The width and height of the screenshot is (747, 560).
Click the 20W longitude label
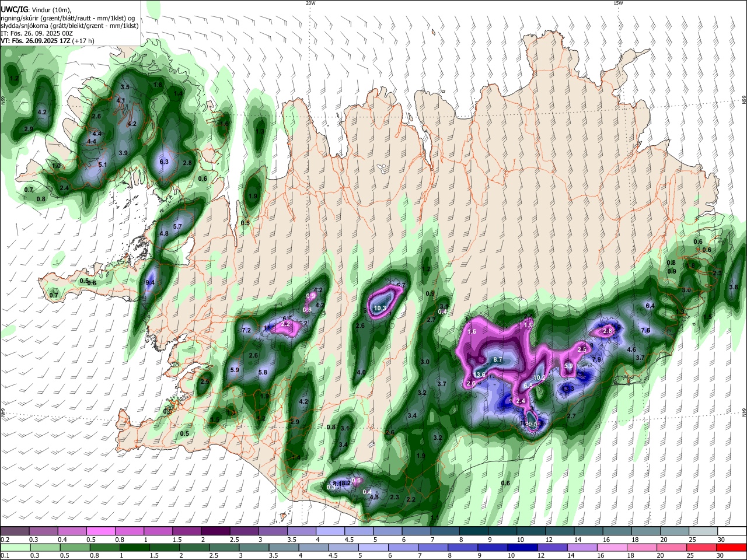pos(310,3)
